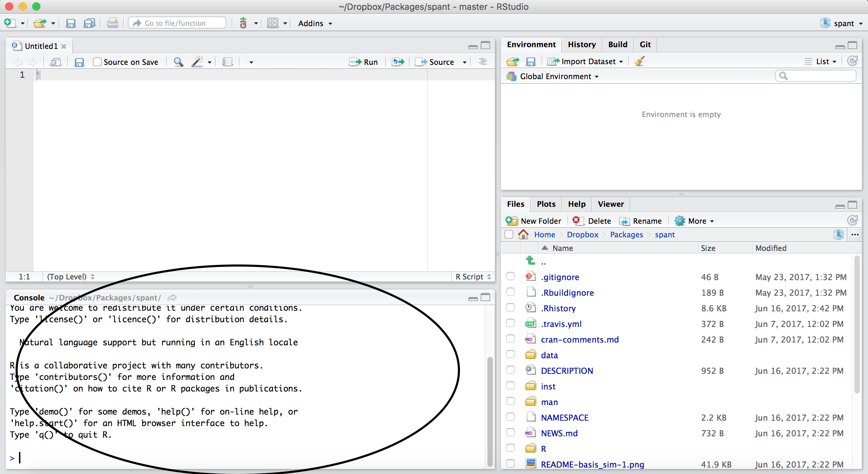Click the find/replace magnifier icon

point(178,62)
